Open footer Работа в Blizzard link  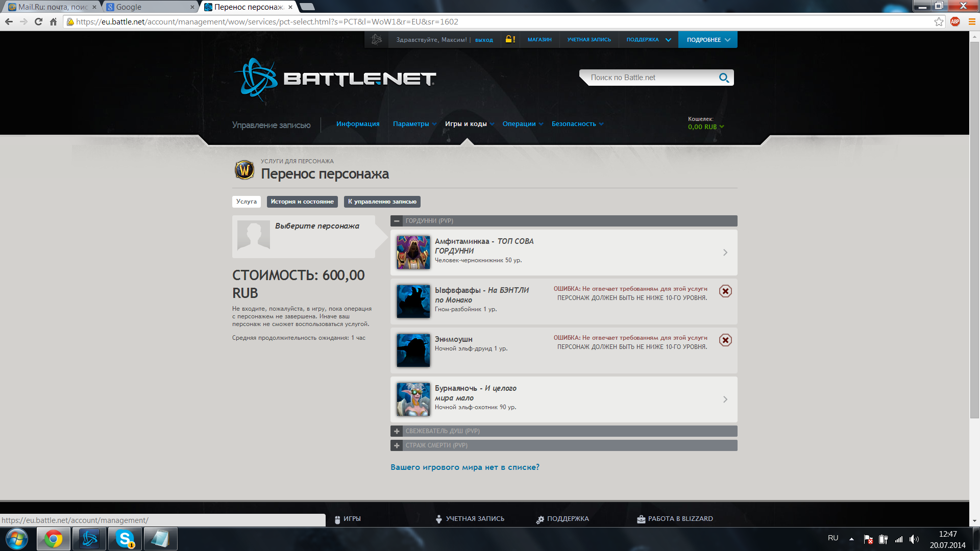coord(675,519)
